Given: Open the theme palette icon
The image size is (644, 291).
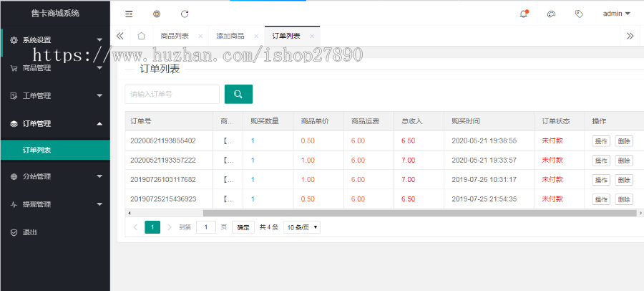Looking at the screenshot, I should point(551,14).
